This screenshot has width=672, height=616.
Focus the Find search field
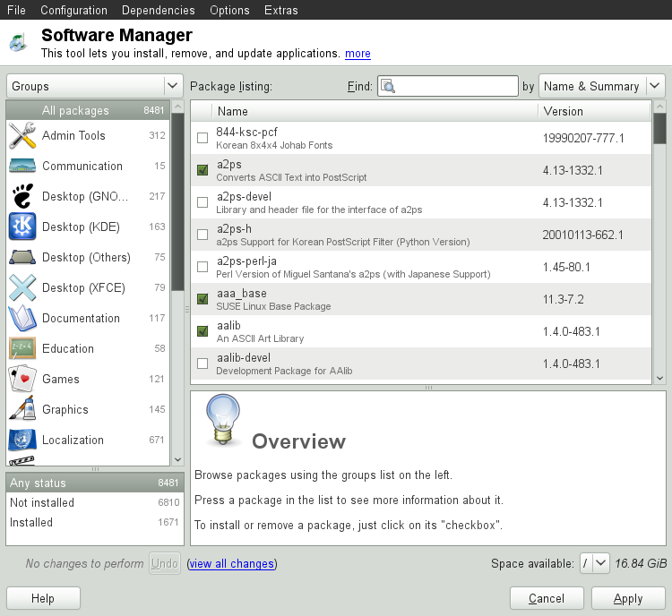pos(457,86)
